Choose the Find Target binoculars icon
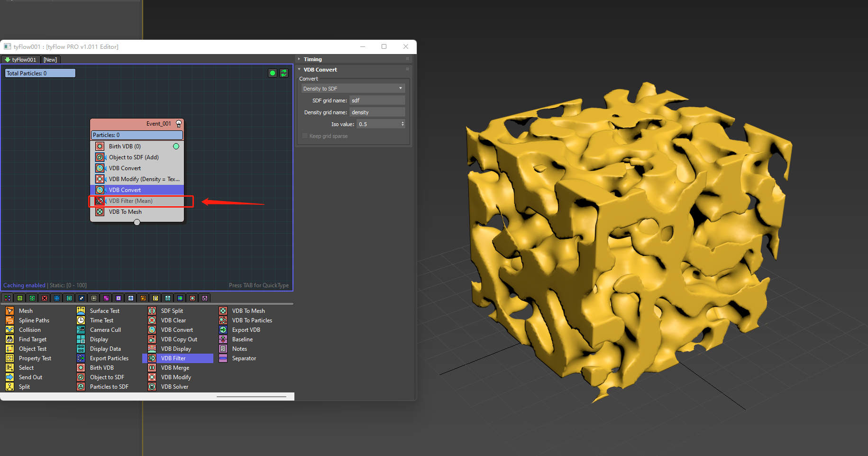 click(9, 339)
